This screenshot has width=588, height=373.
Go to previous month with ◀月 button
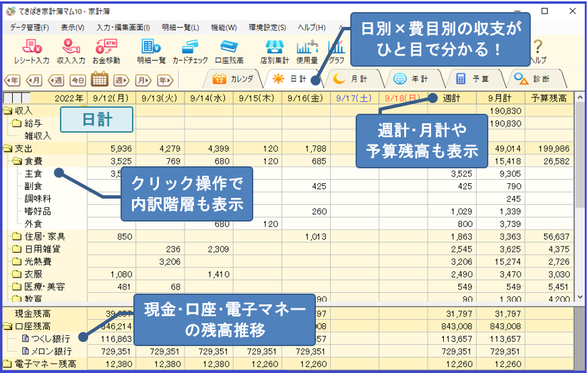34,80
